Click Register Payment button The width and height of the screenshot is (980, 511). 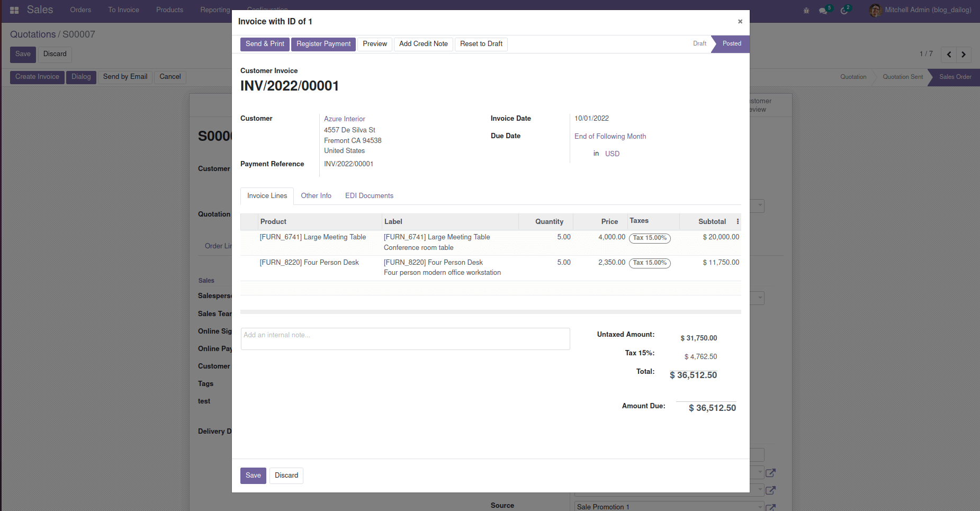pos(323,44)
